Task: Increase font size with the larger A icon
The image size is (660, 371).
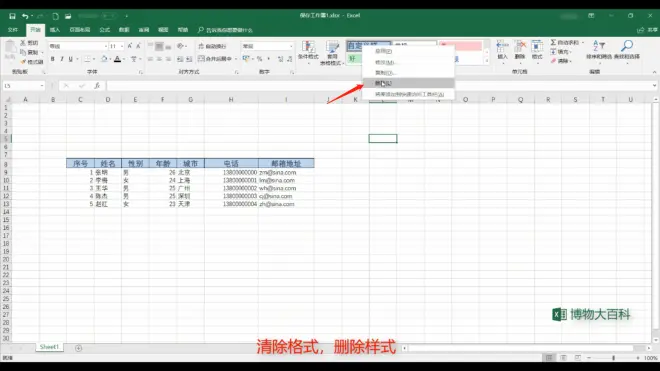Action: 130,46
